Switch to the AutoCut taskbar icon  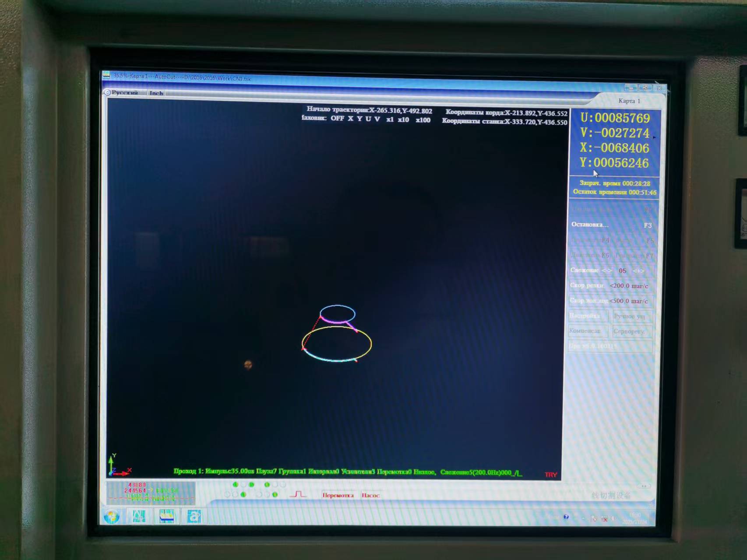pyautogui.click(x=166, y=517)
